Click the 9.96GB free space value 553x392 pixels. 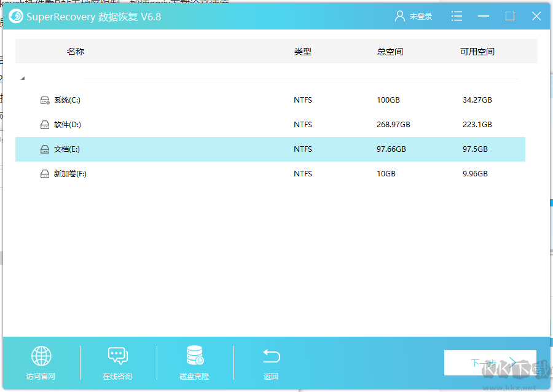coord(475,174)
